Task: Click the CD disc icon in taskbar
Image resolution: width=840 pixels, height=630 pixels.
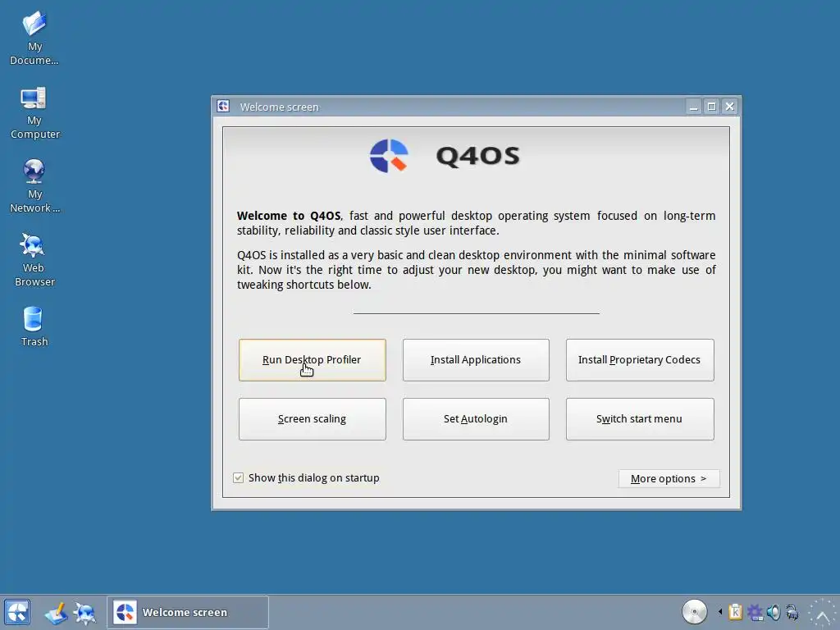Action: click(694, 612)
